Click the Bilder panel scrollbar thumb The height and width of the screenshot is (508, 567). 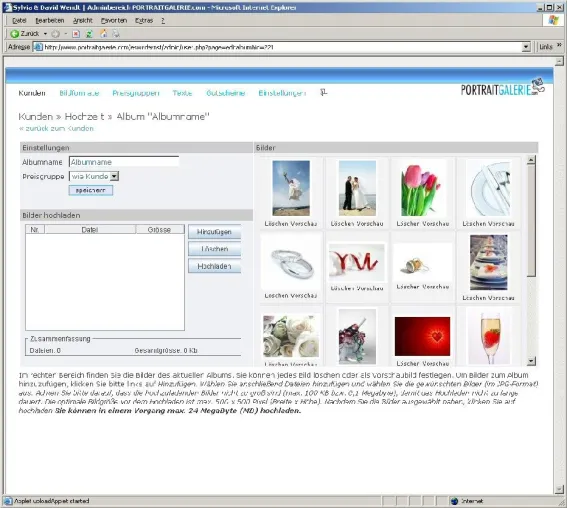pyautogui.click(x=531, y=221)
